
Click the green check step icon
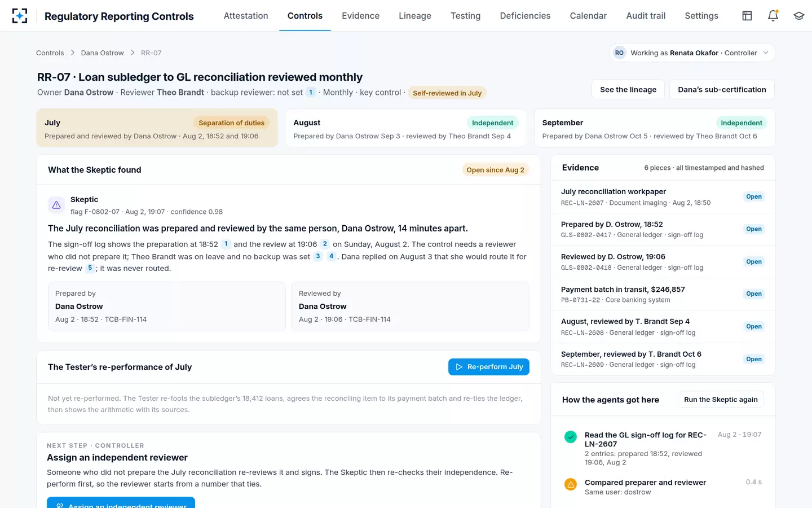[571, 436]
